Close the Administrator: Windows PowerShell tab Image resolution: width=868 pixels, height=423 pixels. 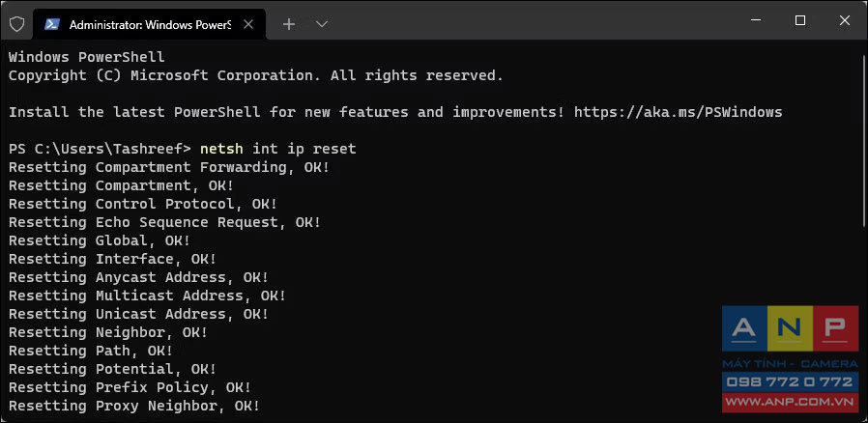(248, 24)
